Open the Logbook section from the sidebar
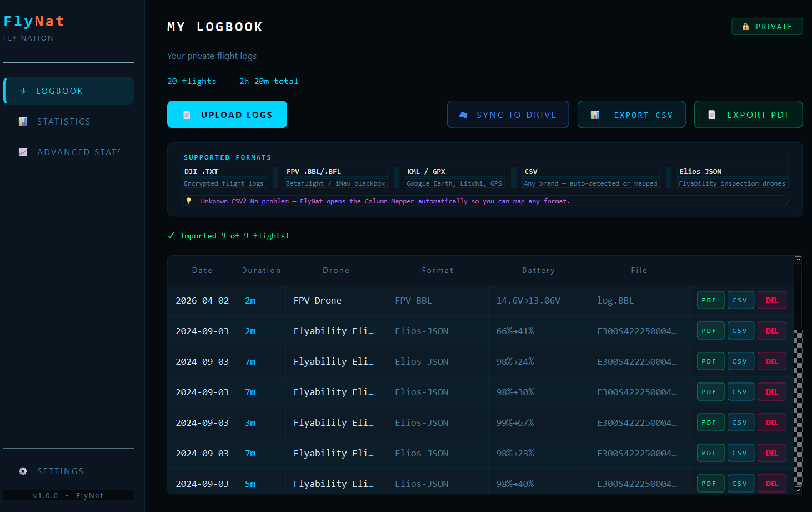 (x=69, y=91)
